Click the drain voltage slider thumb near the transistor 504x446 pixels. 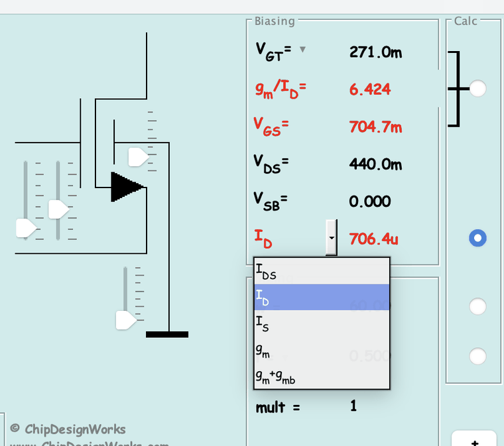click(138, 157)
